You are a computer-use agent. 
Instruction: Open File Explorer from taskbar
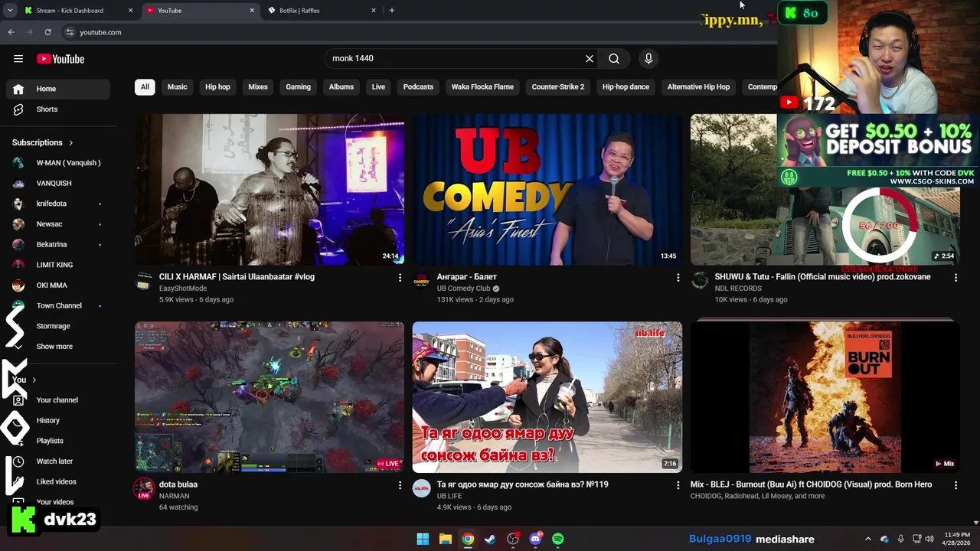(445, 539)
